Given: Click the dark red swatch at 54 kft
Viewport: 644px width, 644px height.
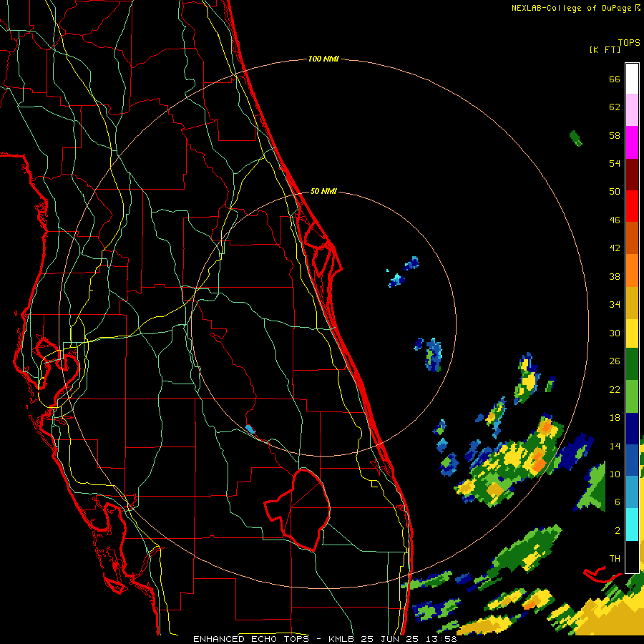Looking at the screenshot, I should point(632,174).
